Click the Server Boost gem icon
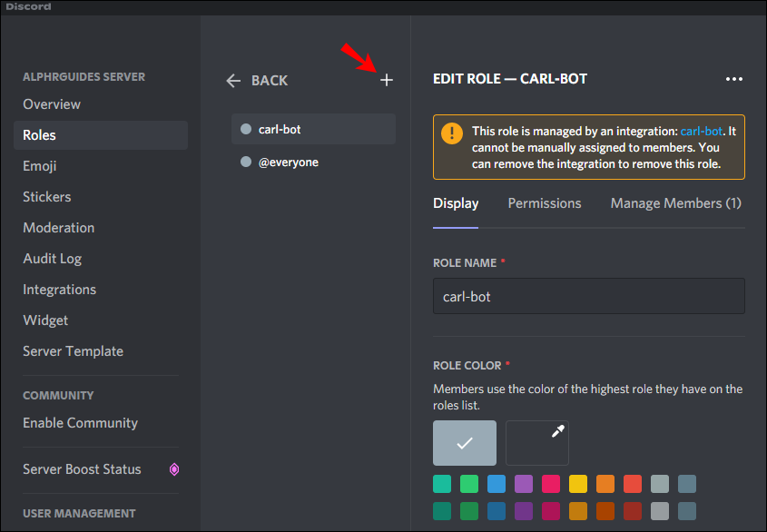The width and height of the screenshot is (767, 532). (x=174, y=469)
